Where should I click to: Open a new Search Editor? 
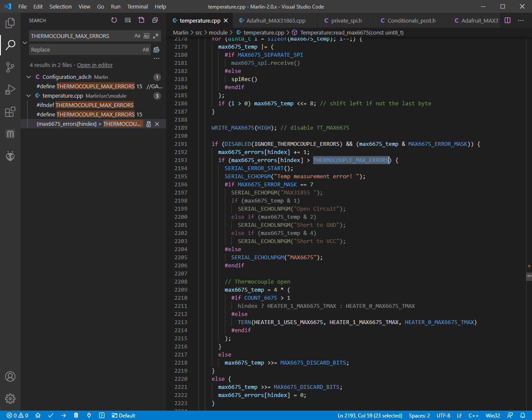tap(141, 20)
